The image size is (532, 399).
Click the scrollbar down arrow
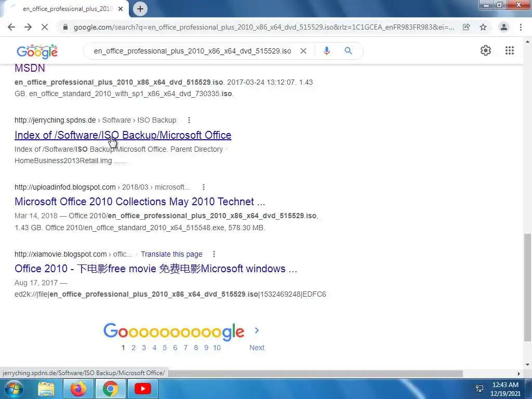[527, 365]
